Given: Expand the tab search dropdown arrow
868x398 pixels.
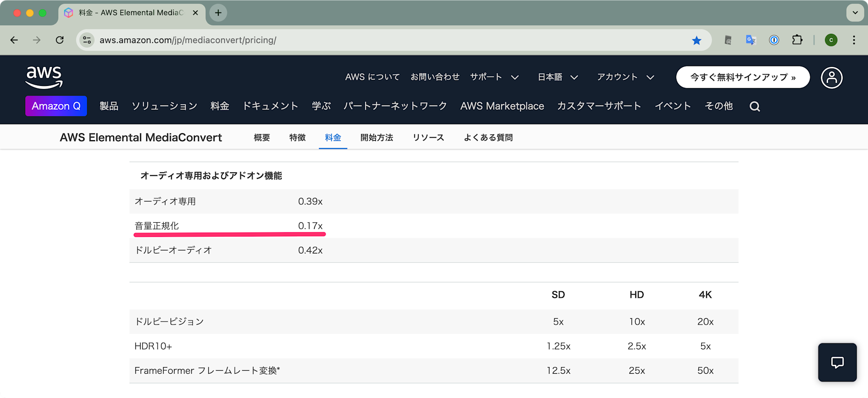Looking at the screenshot, I should [855, 13].
